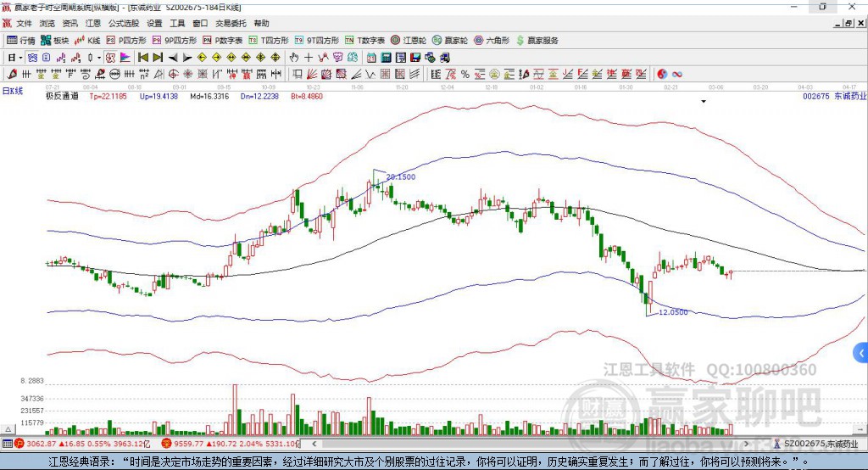Click the Tp=22.1185 indicator value

click(x=108, y=96)
